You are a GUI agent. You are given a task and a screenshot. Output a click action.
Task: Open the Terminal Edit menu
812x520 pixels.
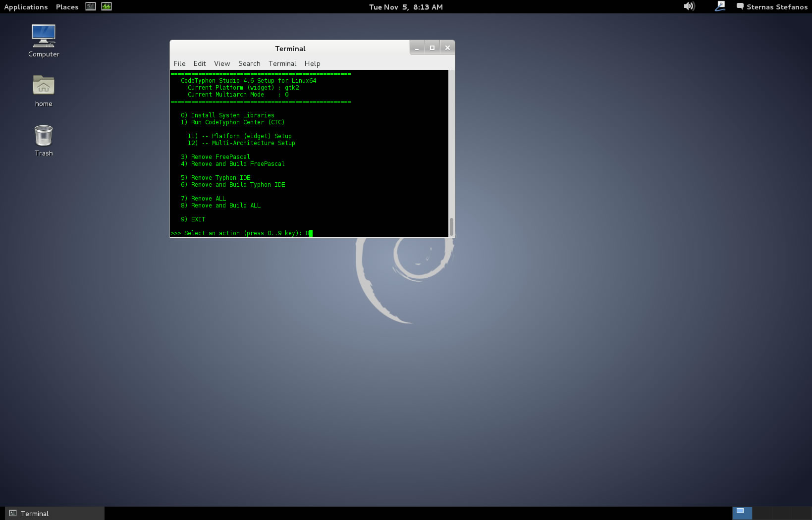(200, 63)
